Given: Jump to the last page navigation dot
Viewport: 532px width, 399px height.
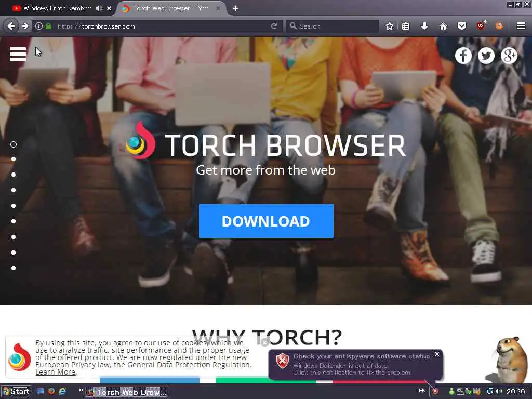Looking at the screenshot, I should (x=14, y=268).
